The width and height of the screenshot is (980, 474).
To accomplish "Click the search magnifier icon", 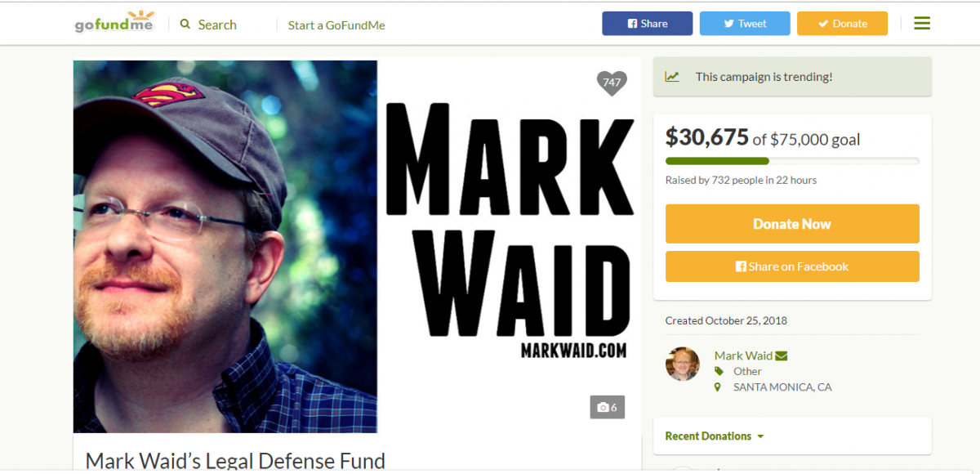I will click(185, 25).
